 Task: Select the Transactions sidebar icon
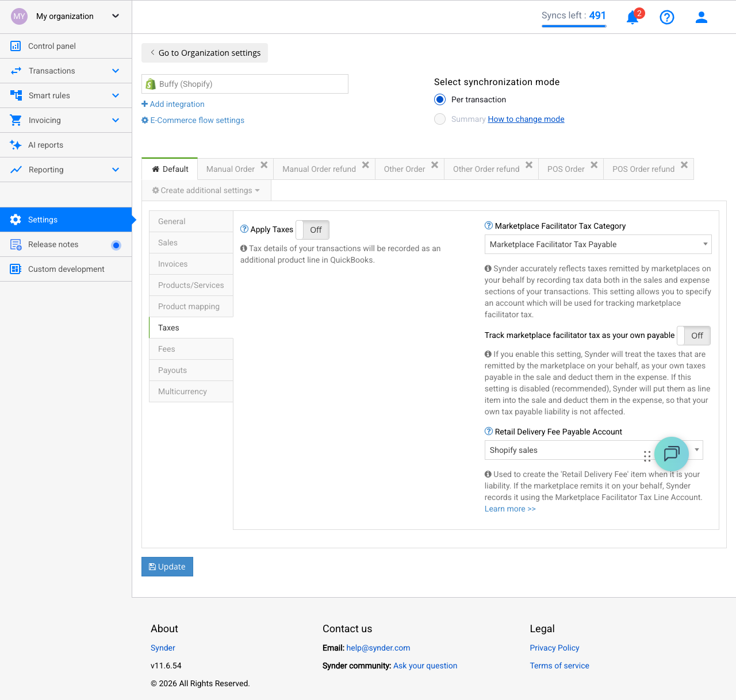point(16,71)
